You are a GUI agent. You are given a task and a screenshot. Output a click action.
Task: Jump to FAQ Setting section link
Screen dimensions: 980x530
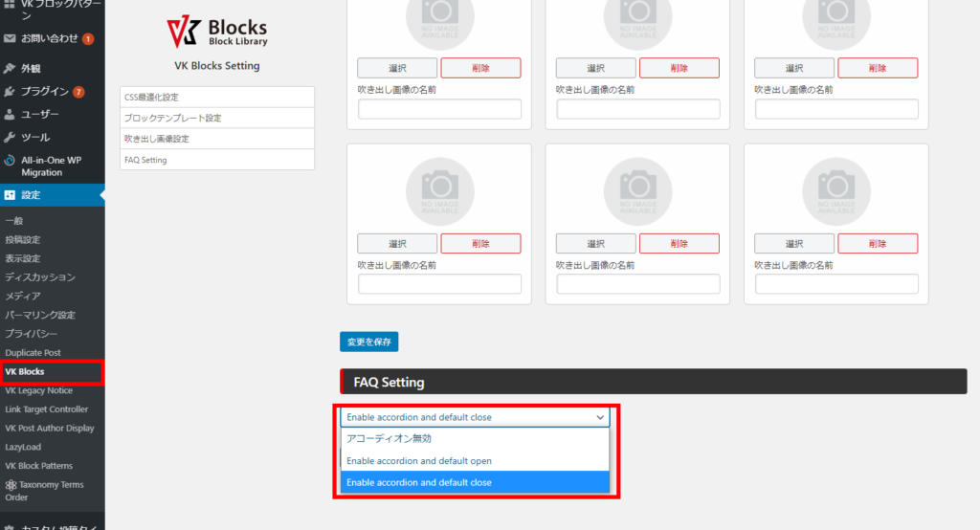tap(217, 160)
